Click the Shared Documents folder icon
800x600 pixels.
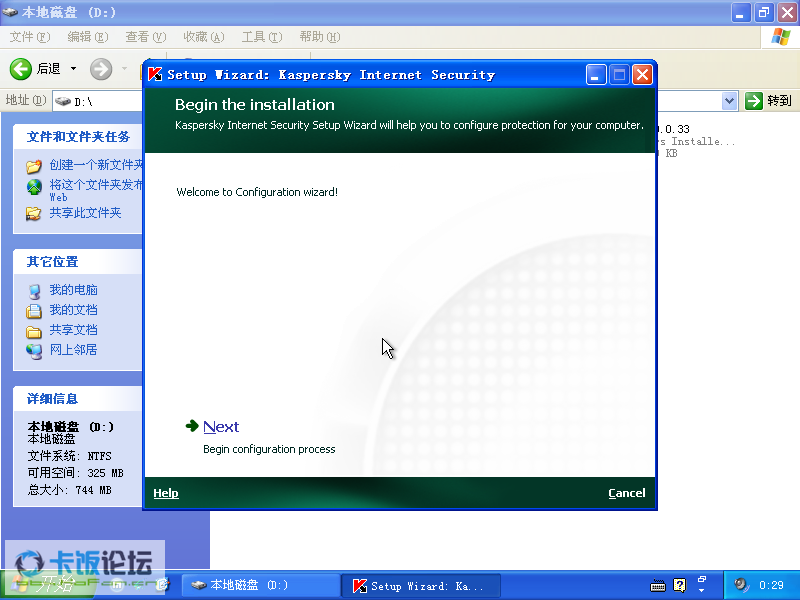tap(34, 332)
